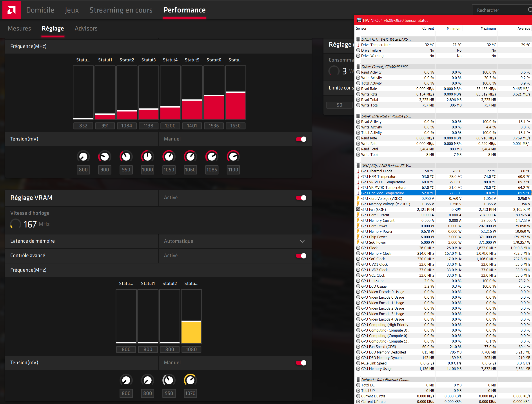
Task: Click the GPU Thermal Diode thermometer icon
Action: (x=358, y=171)
